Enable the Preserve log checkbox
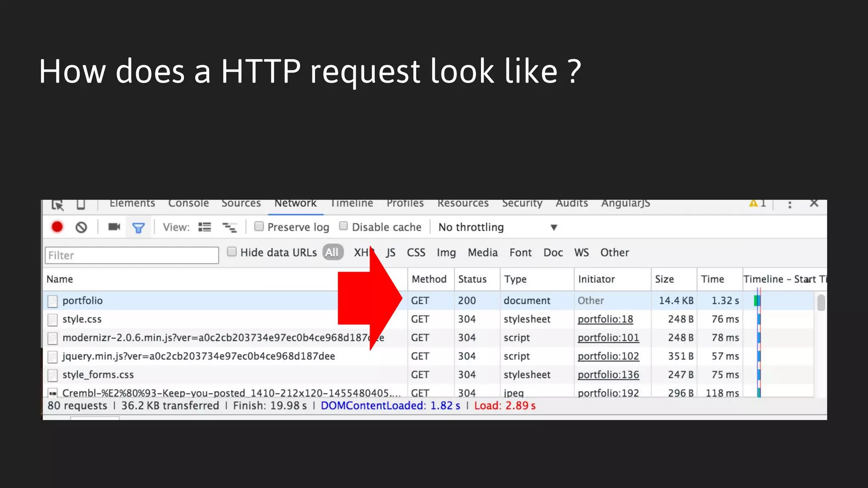The height and width of the screenshot is (488, 868). pyautogui.click(x=259, y=226)
